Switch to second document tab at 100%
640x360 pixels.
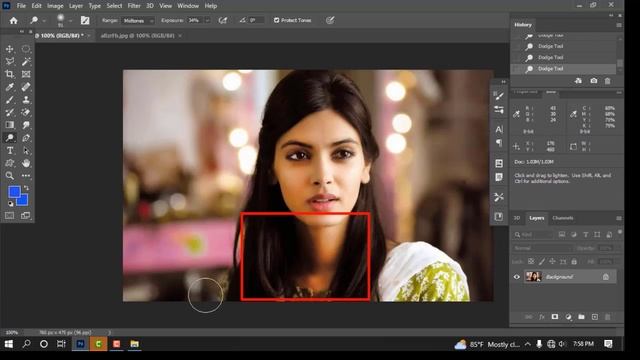[138, 36]
